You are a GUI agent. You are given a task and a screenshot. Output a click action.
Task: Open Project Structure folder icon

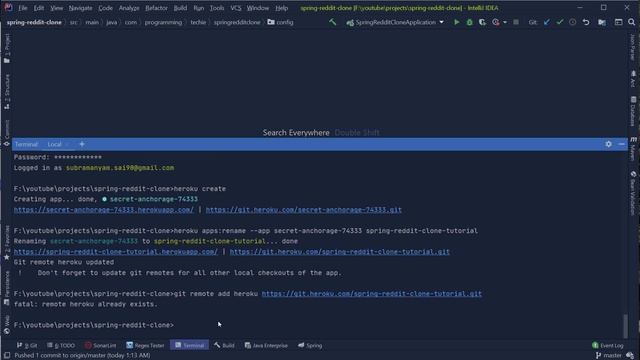(602, 22)
